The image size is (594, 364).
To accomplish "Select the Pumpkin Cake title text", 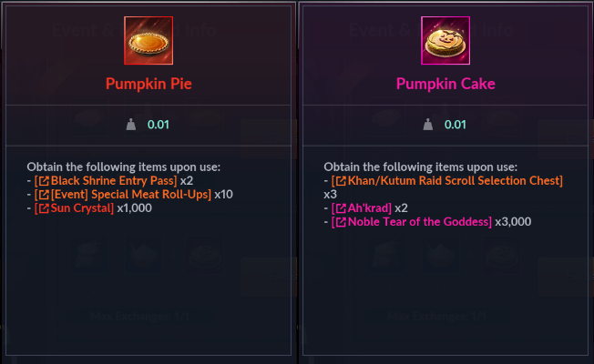I will (445, 85).
